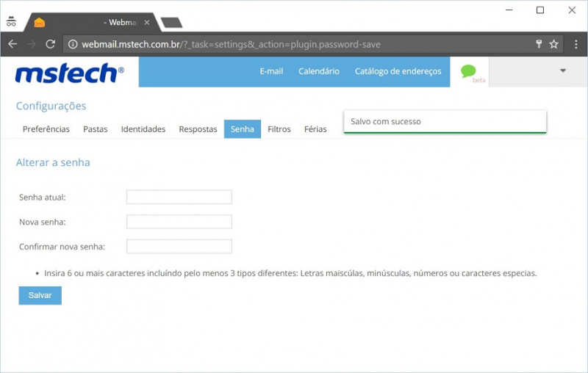Open a new browser tab

pyautogui.click(x=172, y=23)
